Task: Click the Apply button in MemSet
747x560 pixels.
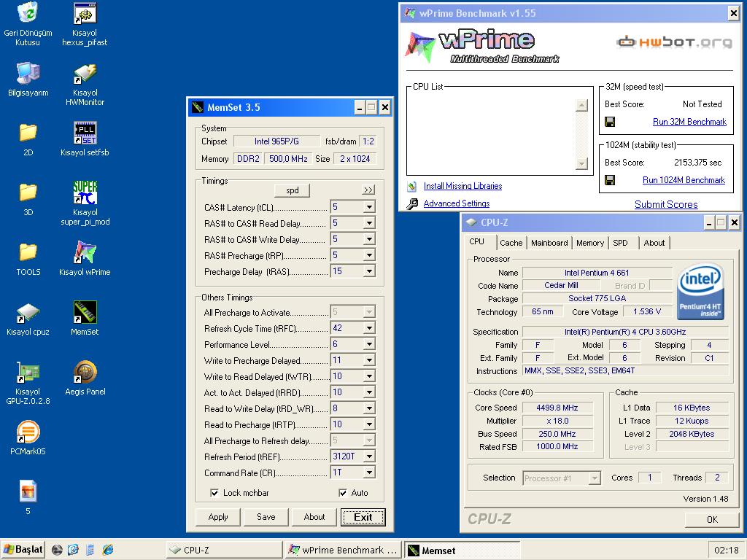Action: pos(218,517)
